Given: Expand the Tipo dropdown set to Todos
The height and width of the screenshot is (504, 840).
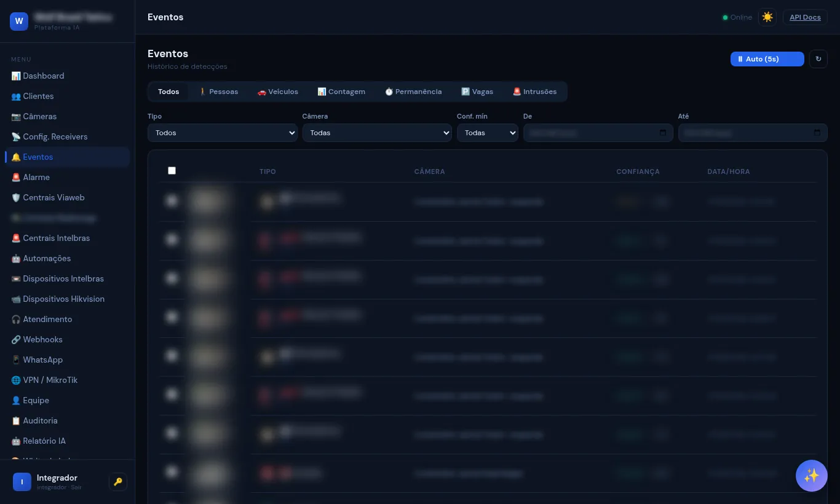Looking at the screenshot, I should coord(223,133).
